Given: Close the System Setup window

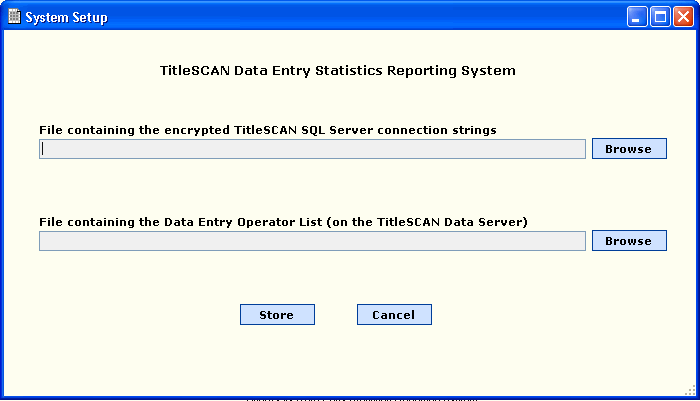Looking at the screenshot, I should point(683,17).
